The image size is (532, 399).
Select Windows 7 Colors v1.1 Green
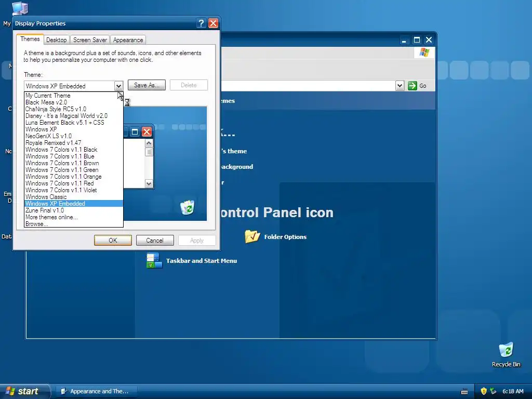coord(74,170)
